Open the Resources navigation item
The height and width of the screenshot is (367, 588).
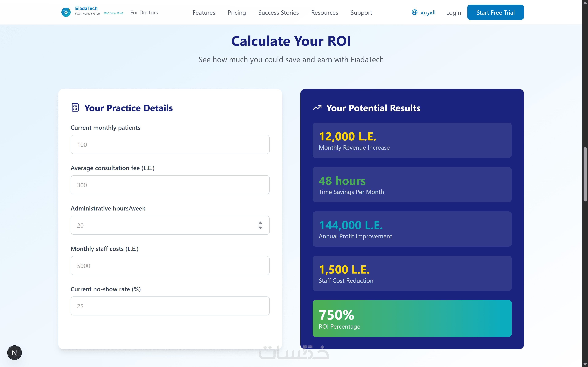(x=324, y=13)
